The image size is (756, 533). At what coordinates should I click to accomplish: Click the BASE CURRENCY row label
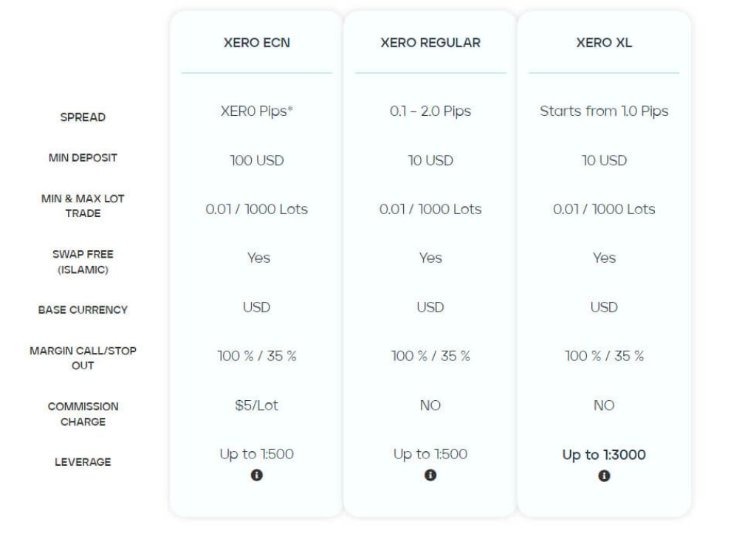coord(83,310)
